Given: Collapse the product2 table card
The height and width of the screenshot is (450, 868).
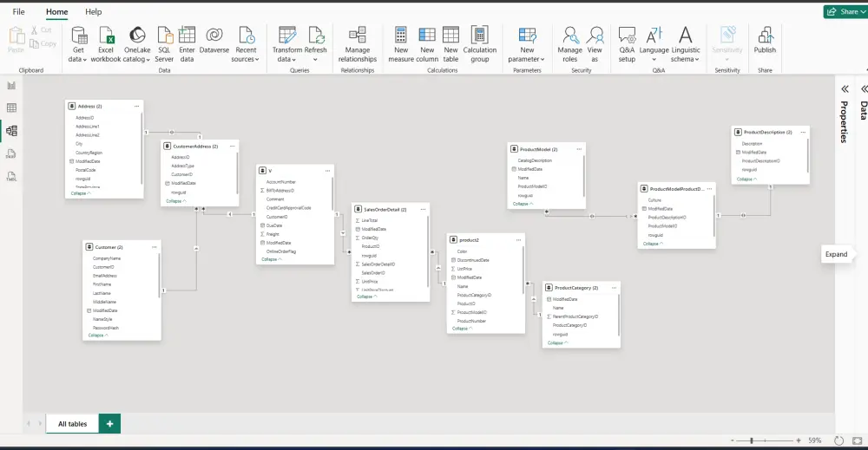Looking at the screenshot, I should pyautogui.click(x=463, y=329).
